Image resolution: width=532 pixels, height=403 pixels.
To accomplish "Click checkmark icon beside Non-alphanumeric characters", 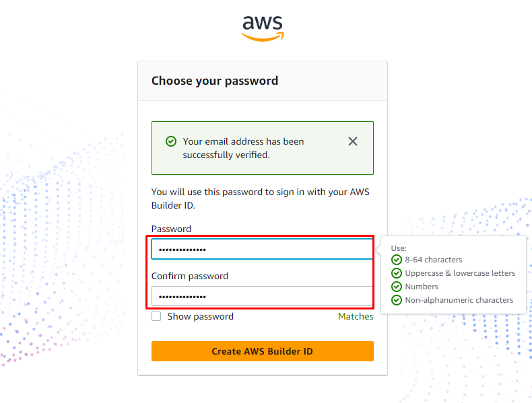I will pyautogui.click(x=397, y=300).
